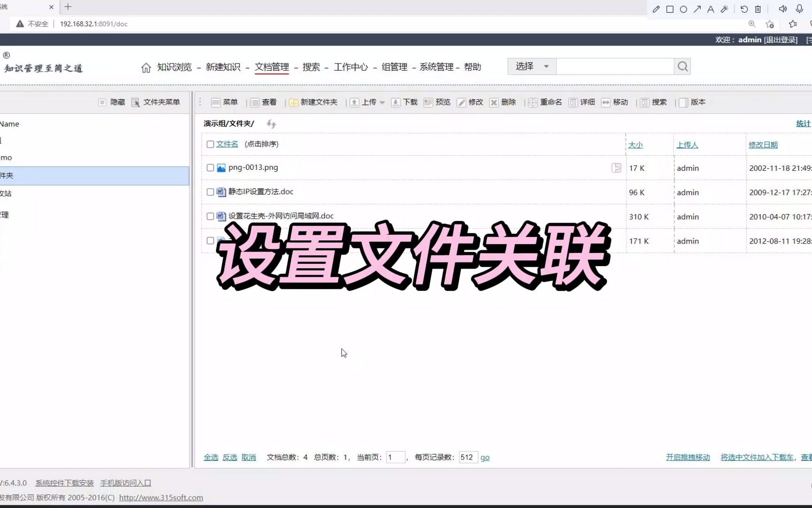This screenshot has width=812, height=508.
Task: Click the 退出登录 link
Action: (781, 40)
